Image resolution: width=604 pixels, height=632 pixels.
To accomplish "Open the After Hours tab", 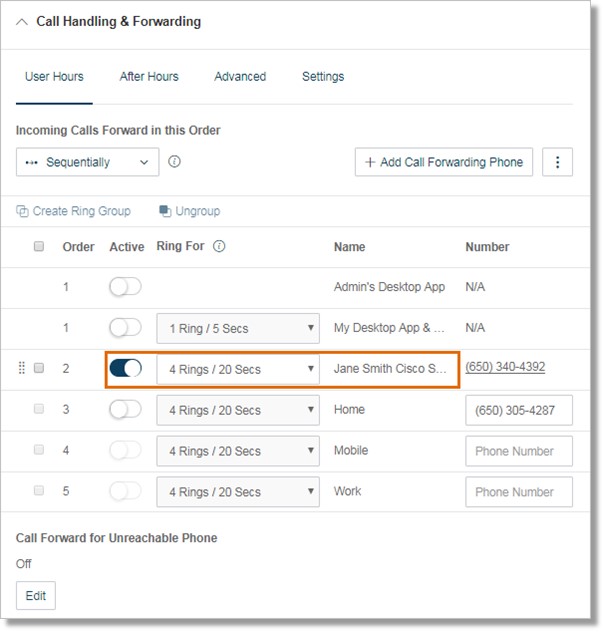I will click(x=149, y=77).
